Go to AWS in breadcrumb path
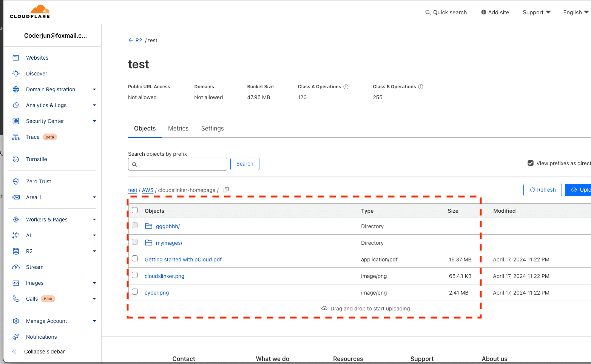This screenshot has width=591, height=364. pos(148,190)
